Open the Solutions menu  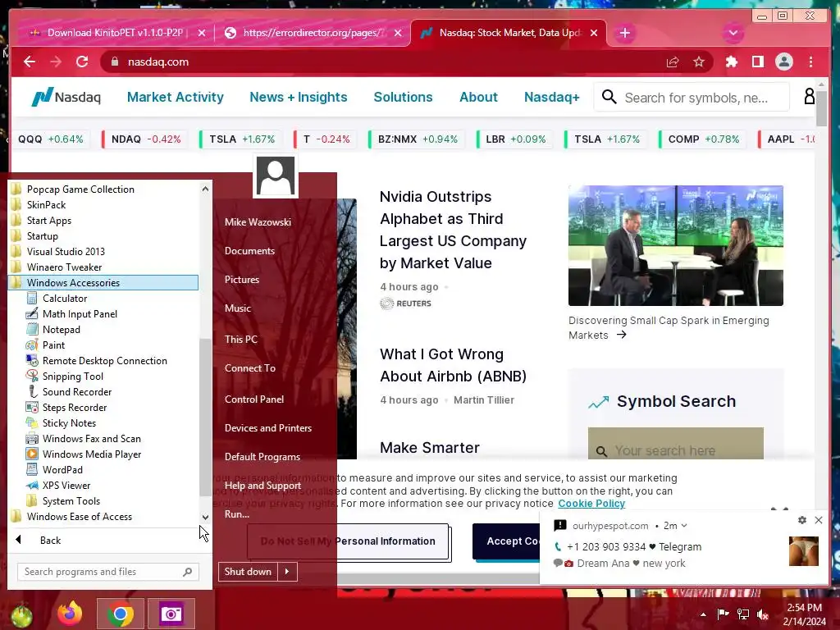point(403,97)
